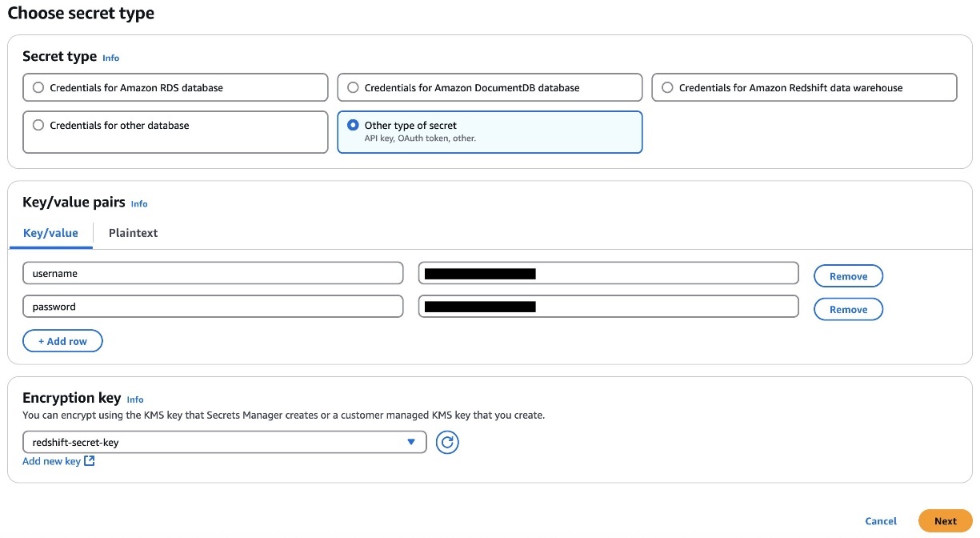Remove the username key/value row

(848, 276)
